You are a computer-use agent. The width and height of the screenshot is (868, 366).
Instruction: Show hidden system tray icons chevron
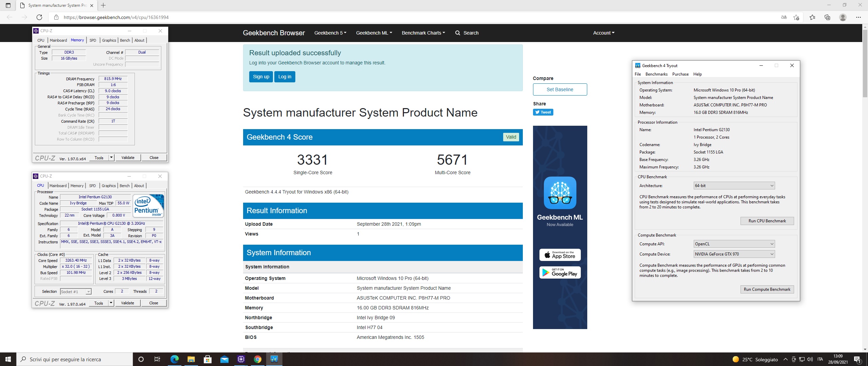785,359
